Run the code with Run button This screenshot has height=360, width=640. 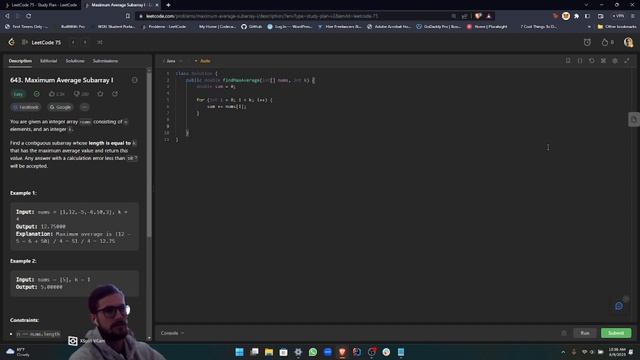pos(585,333)
